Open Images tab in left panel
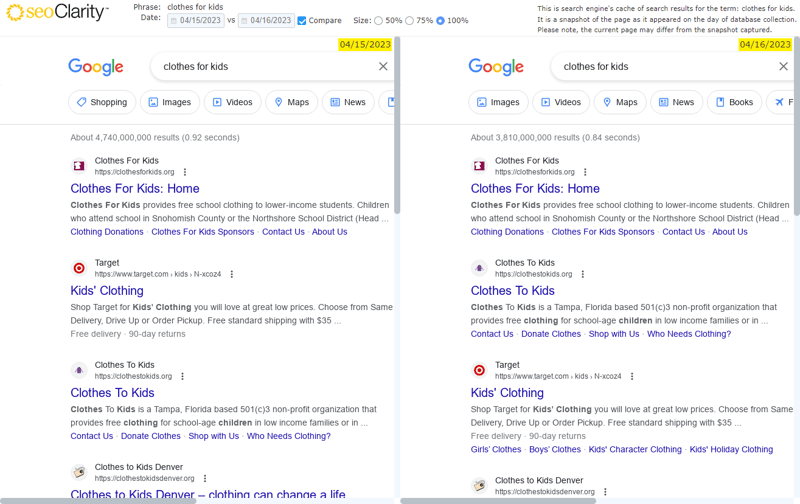This screenshot has width=800, height=504. (x=170, y=102)
